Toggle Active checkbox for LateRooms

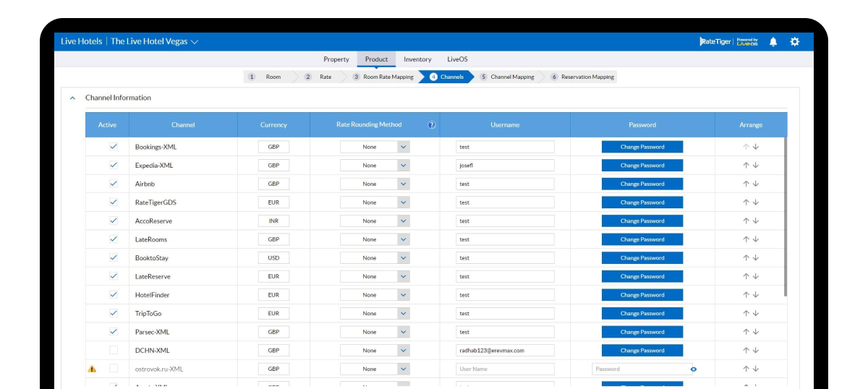(114, 239)
